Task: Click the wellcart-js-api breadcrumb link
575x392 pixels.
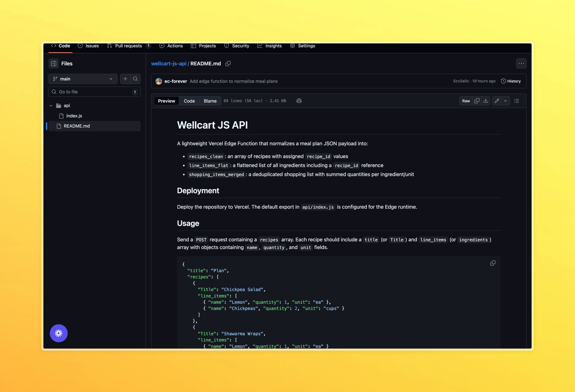Action: click(x=169, y=64)
